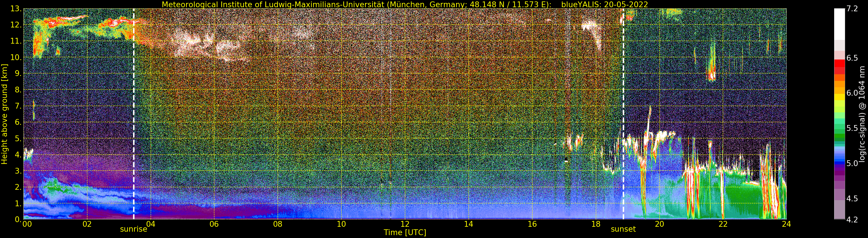Click the '7.2' colorbar tick label
The image size is (868, 238).
852,9
